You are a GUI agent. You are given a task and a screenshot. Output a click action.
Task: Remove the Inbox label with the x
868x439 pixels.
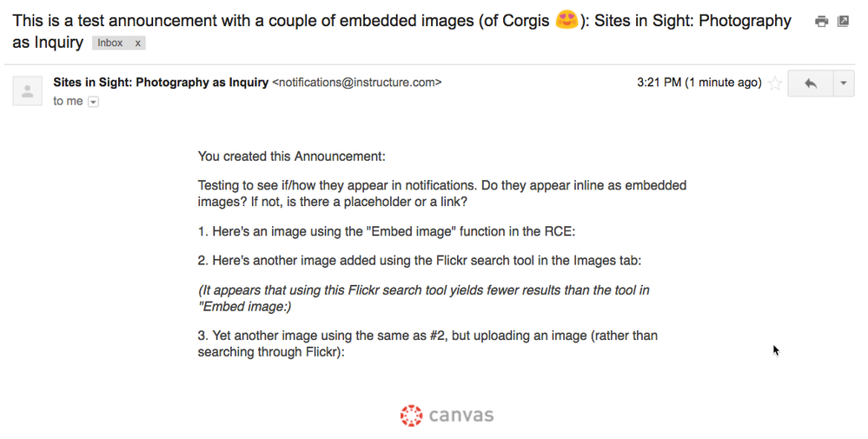click(138, 43)
